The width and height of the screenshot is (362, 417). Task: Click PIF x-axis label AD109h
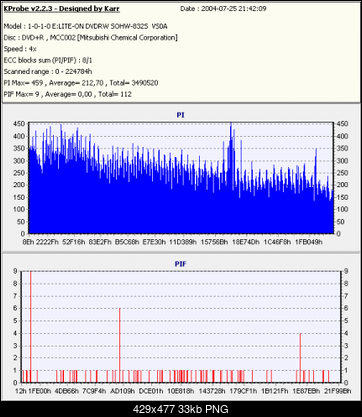tap(123, 391)
